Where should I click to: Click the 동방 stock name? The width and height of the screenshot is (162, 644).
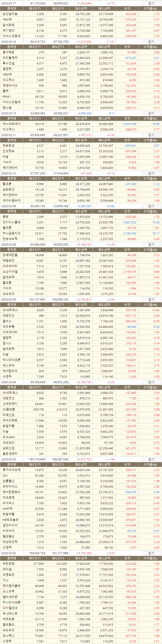point(6,217)
